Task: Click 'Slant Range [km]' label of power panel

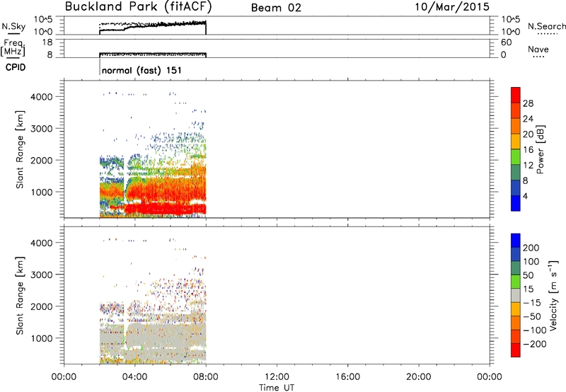Action: tap(20, 149)
